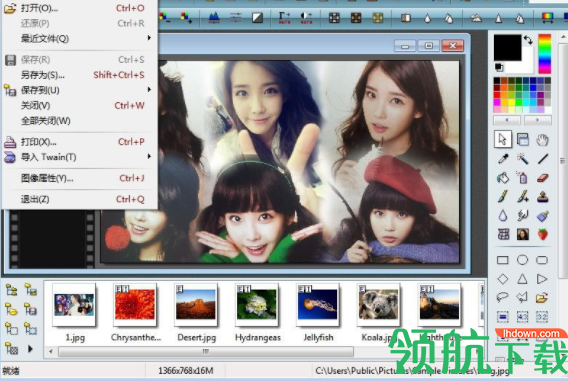This screenshot has width=568, height=381.
Task: Select the portrait retouch tool
Action: click(522, 234)
